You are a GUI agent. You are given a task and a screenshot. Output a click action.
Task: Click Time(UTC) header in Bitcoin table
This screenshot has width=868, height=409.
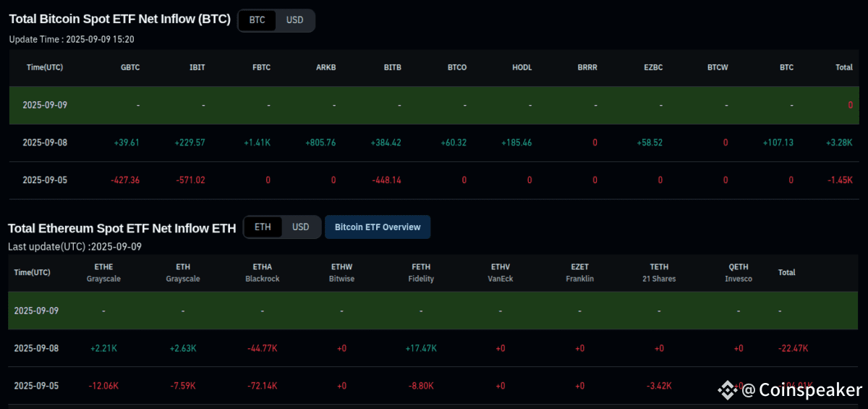coord(45,67)
